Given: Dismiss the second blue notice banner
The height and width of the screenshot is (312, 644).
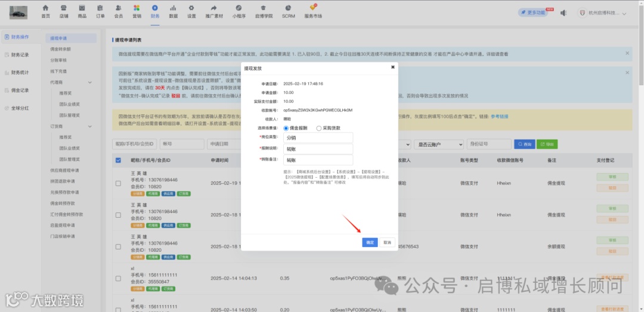Looking at the screenshot, I should (627, 72).
